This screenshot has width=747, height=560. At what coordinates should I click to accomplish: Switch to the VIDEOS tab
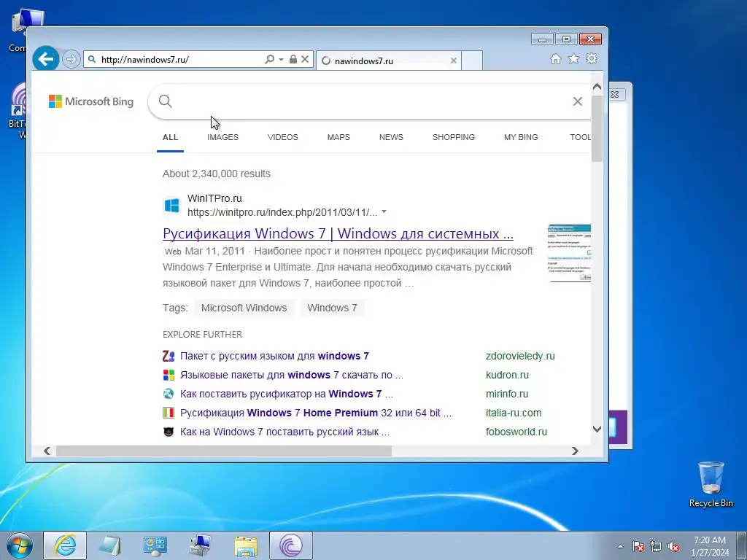282,137
